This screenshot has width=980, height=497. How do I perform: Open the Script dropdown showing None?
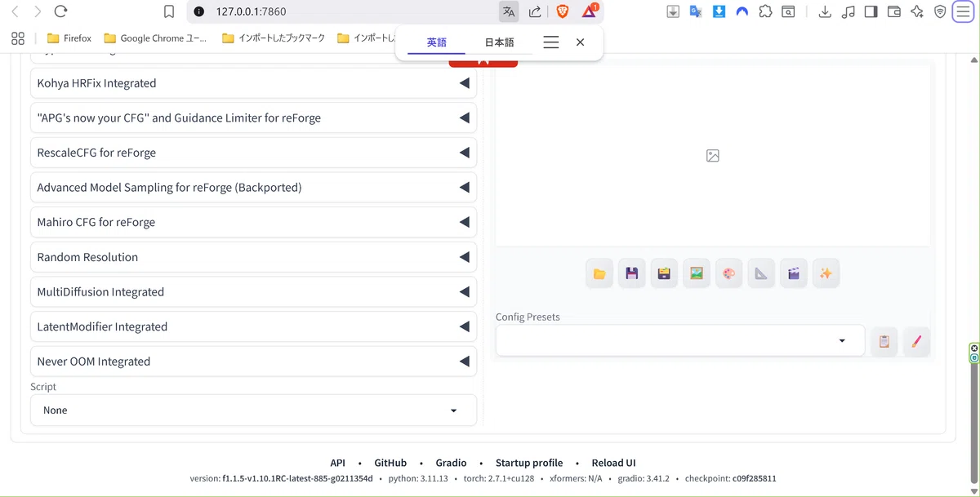(253, 410)
